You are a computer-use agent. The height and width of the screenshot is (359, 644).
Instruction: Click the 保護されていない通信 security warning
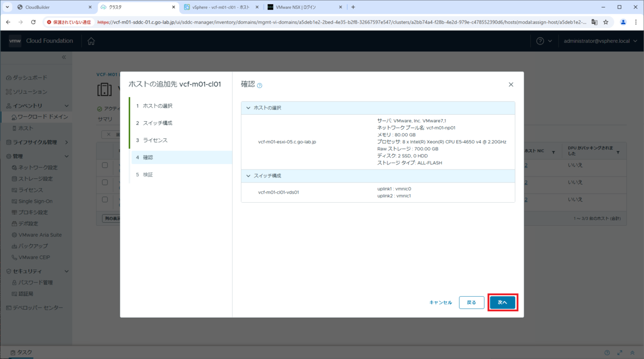pos(69,22)
